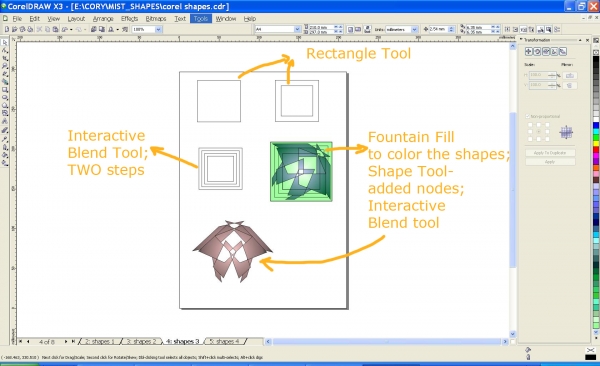The height and width of the screenshot is (366, 600).
Task: Open the Edit menu
Action: [34, 18]
